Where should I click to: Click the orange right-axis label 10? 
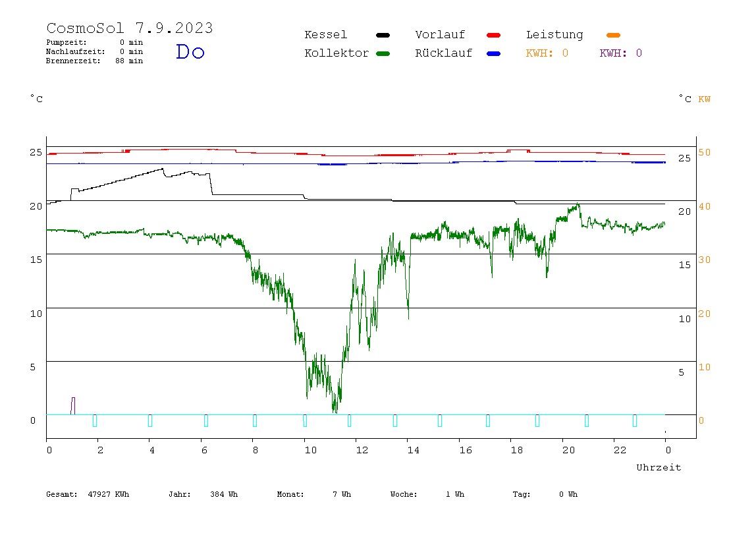(705, 367)
